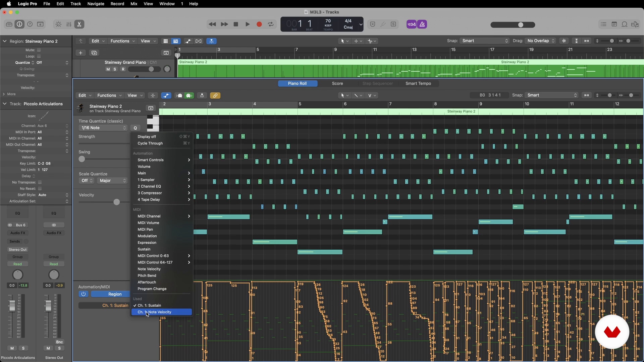Click the Bnc bounce button

pos(59,342)
